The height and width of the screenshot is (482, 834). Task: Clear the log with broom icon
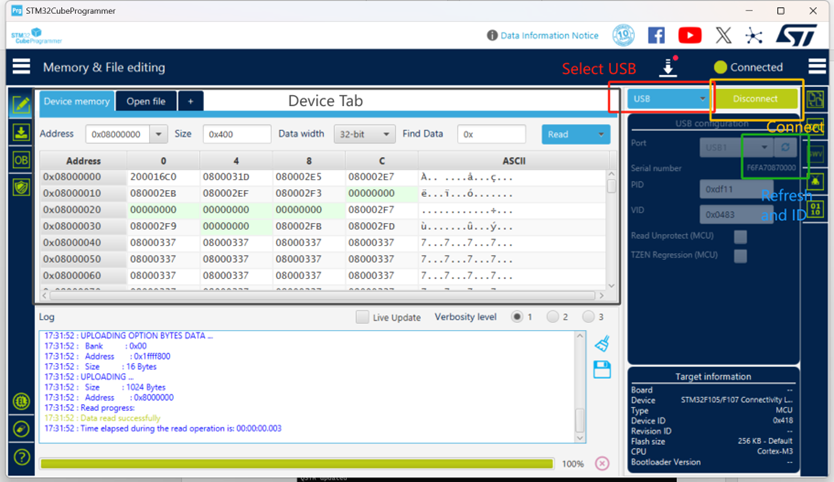[602, 344]
